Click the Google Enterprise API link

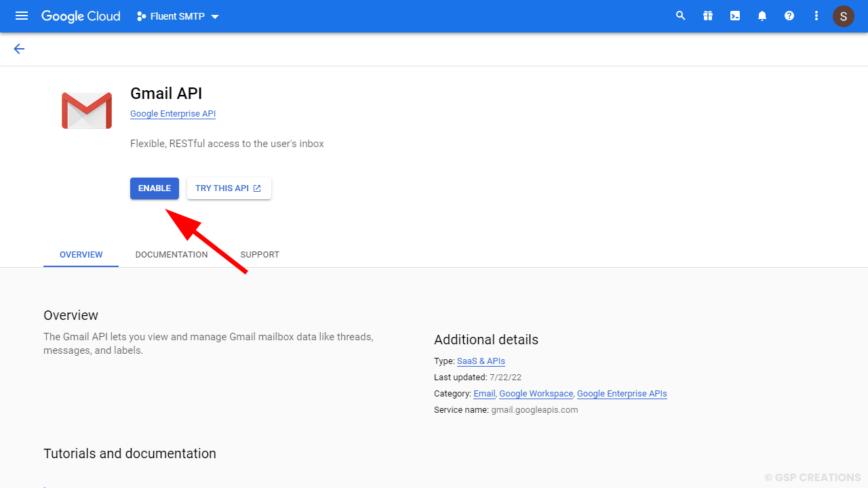click(x=172, y=113)
